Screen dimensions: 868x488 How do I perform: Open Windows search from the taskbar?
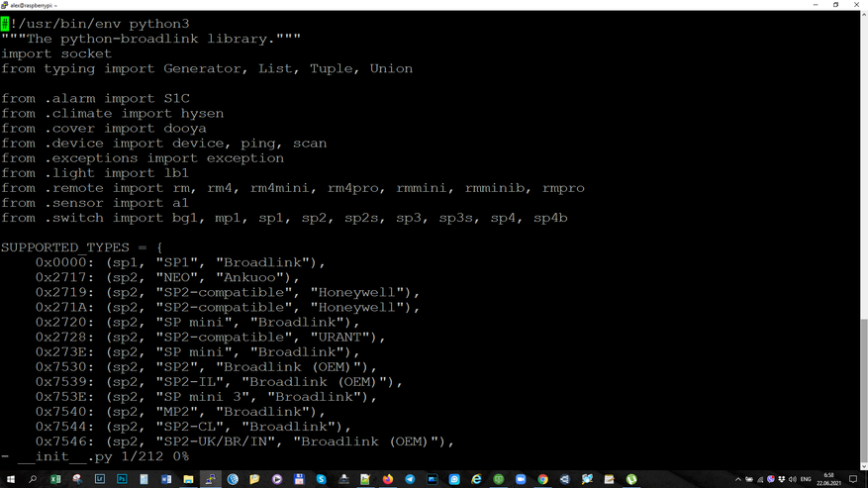coord(33,479)
